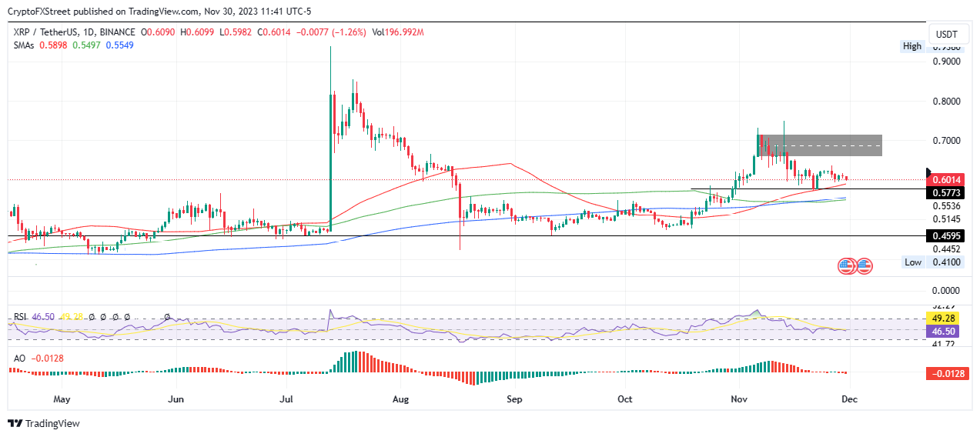
Task: Click the Low price marker label
Action: pyautogui.click(x=913, y=262)
